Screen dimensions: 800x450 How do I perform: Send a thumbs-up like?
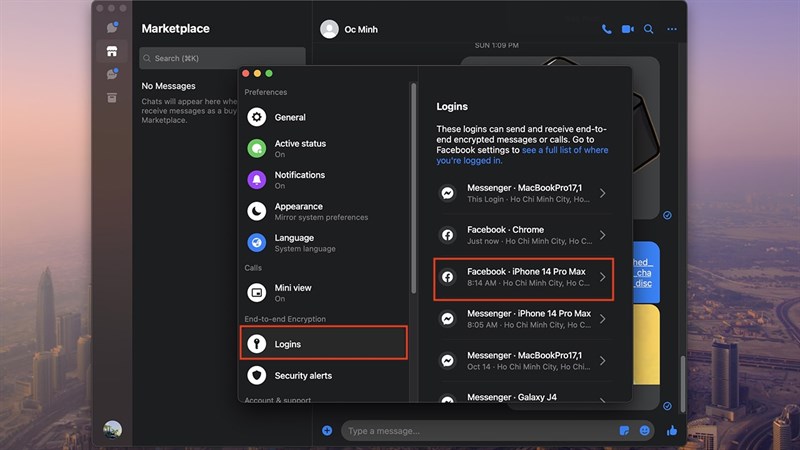click(671, 431)
